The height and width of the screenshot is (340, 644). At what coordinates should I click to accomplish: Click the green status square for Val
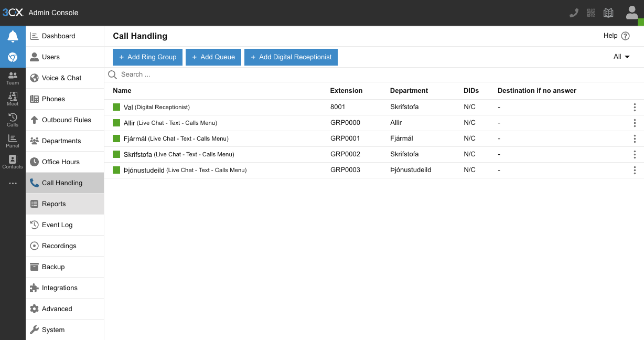116,107
